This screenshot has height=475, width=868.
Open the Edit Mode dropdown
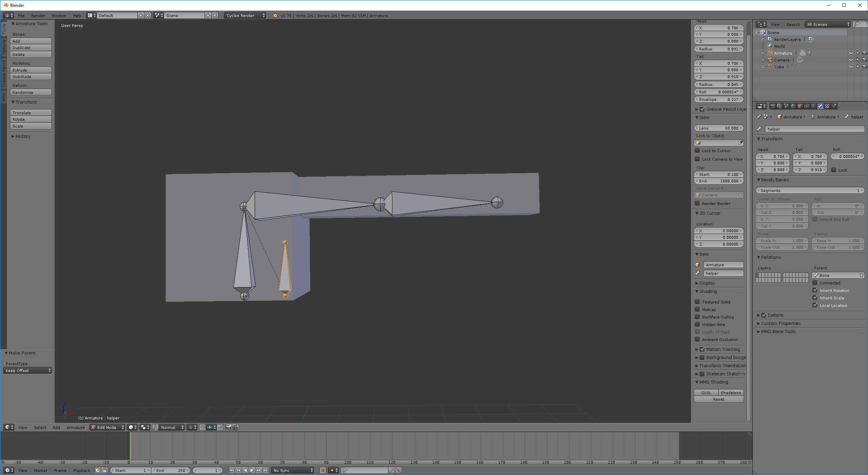(108, 427)
